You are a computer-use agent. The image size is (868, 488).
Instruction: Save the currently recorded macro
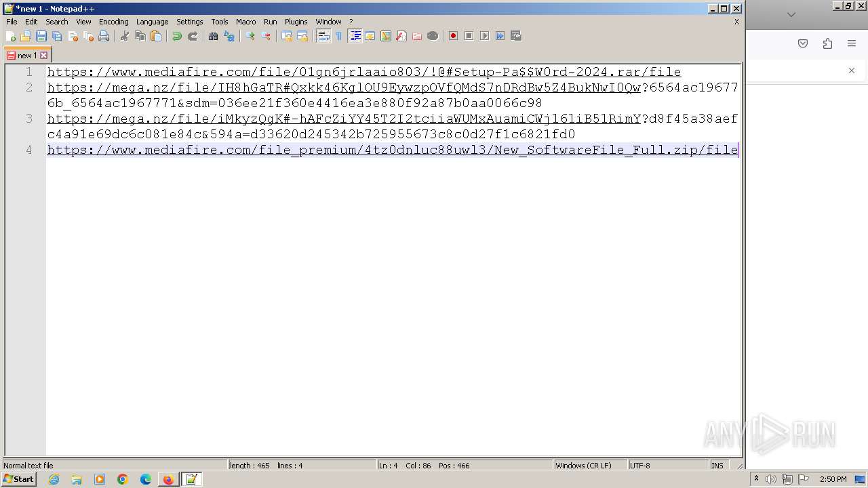point(515,36)
